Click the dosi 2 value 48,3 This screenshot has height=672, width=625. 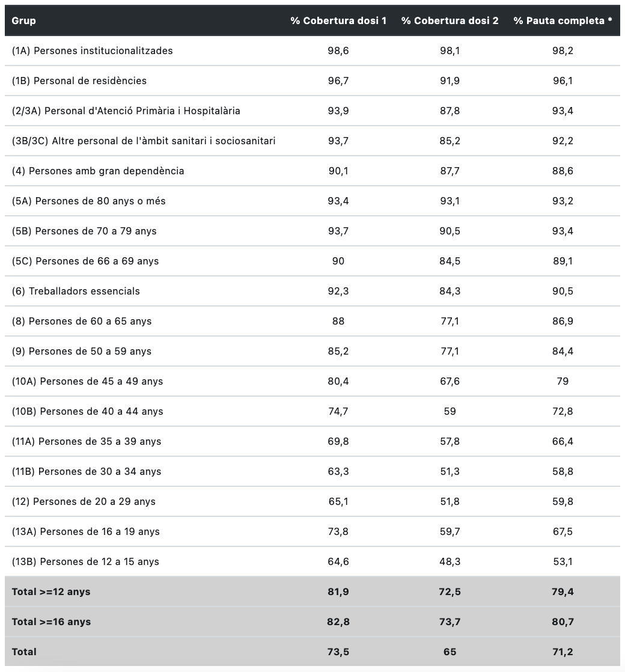(x=450, y=562)
